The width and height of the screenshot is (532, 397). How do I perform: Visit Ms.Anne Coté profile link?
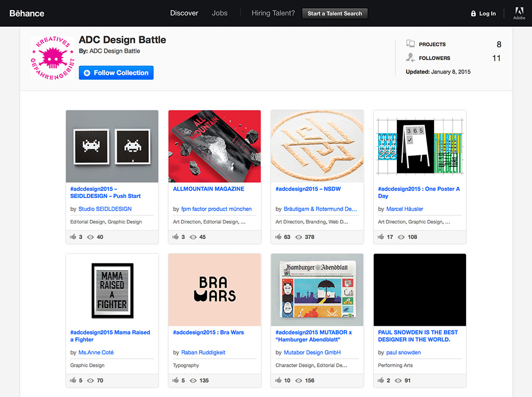96,352
